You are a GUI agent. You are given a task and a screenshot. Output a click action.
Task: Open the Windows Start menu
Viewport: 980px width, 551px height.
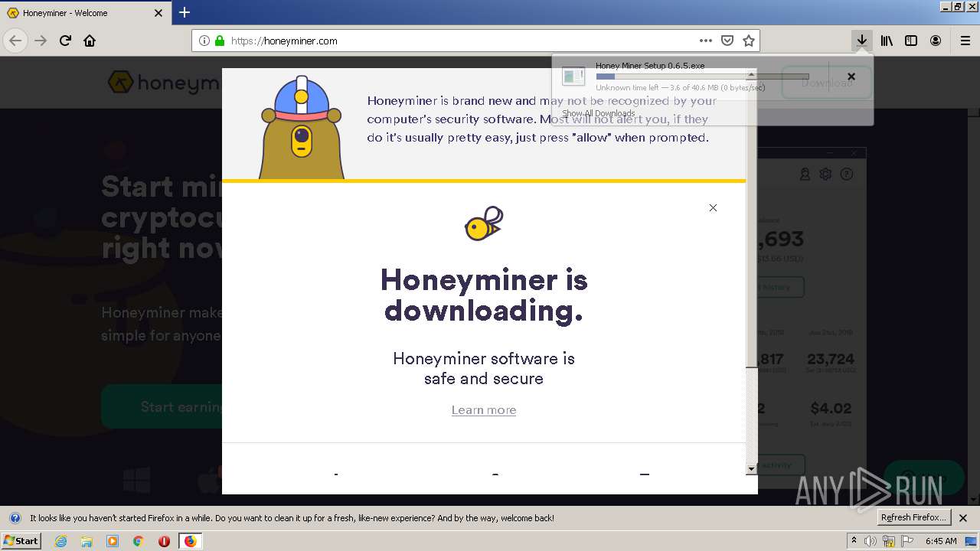(x=21, y=540)
